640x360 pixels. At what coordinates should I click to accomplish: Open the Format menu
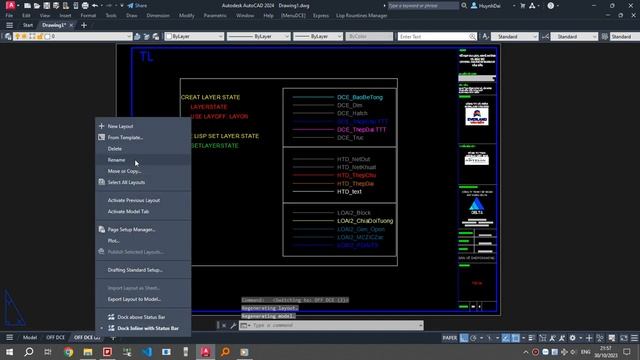88,16
